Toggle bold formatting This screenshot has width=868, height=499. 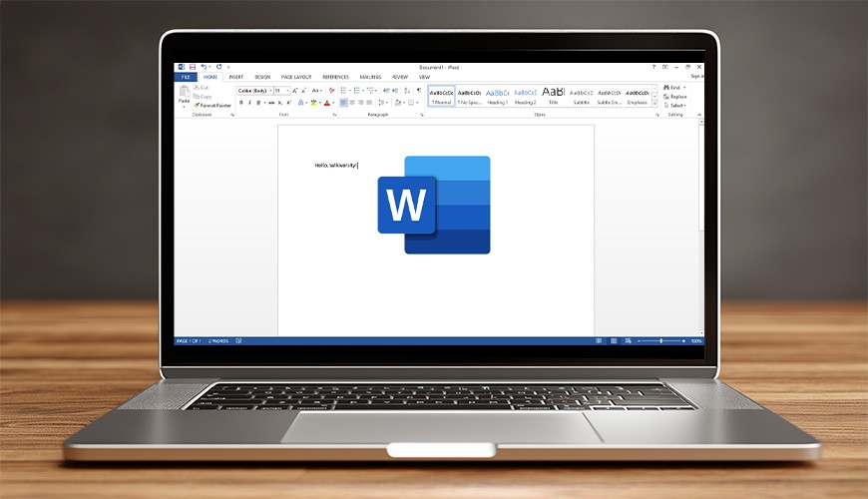(x=240, y=103)
